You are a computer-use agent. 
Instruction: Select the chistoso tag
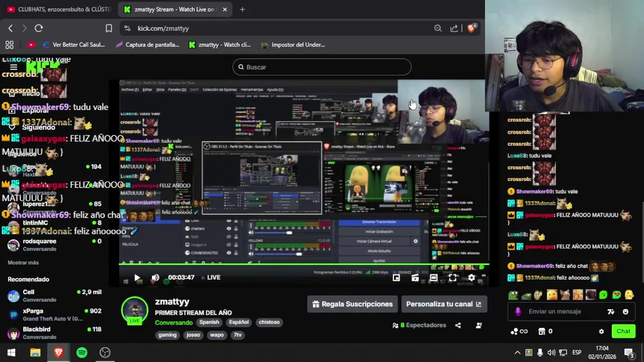(269, 322)
